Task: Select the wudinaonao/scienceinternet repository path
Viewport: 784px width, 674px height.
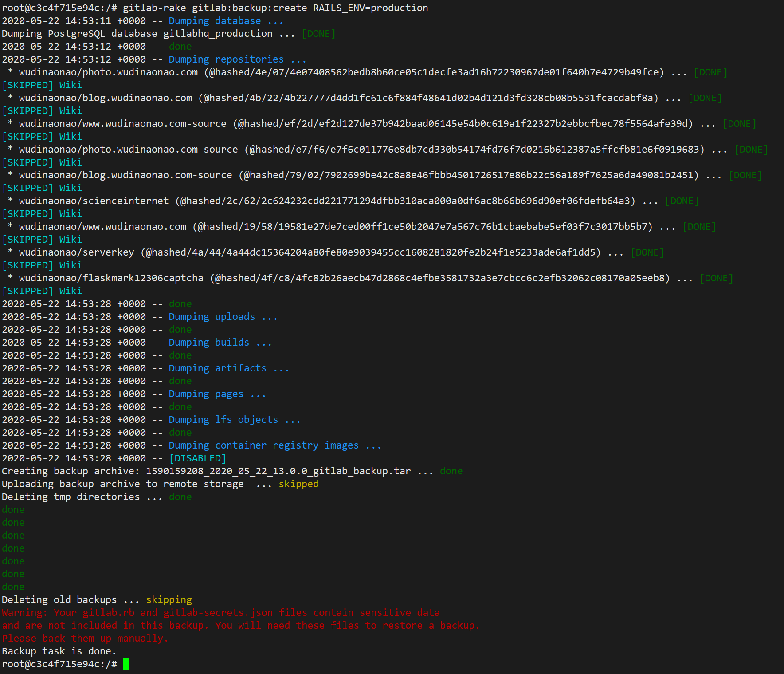Action: pos(94,201)
